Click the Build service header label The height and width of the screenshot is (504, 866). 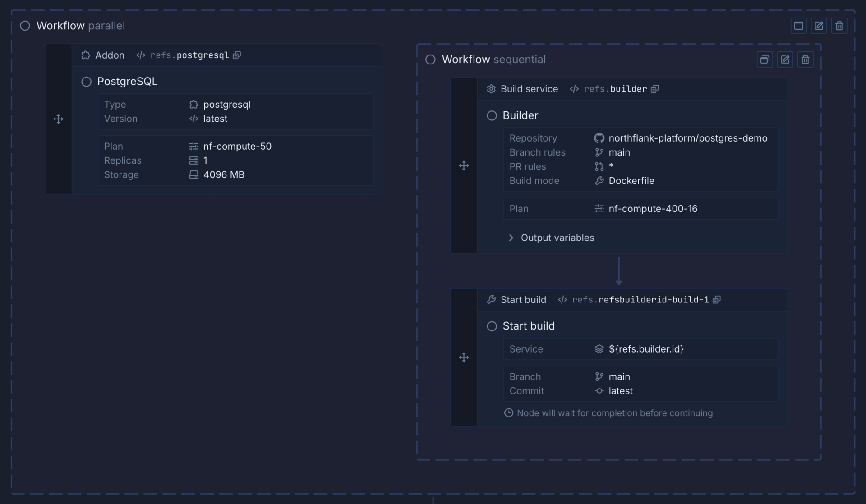(x=529, y=89)
